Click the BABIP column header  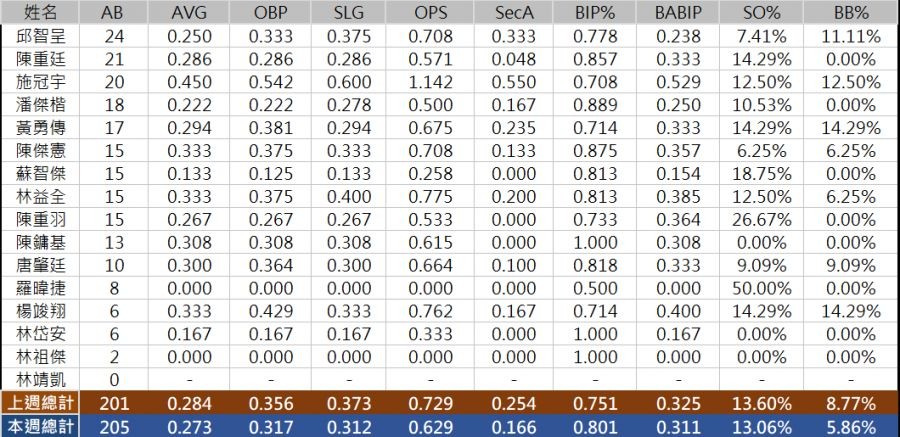[x=681, y=12]
